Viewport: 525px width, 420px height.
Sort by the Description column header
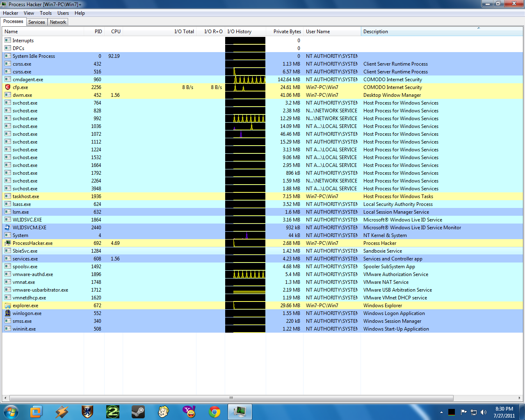pos(442,32)
